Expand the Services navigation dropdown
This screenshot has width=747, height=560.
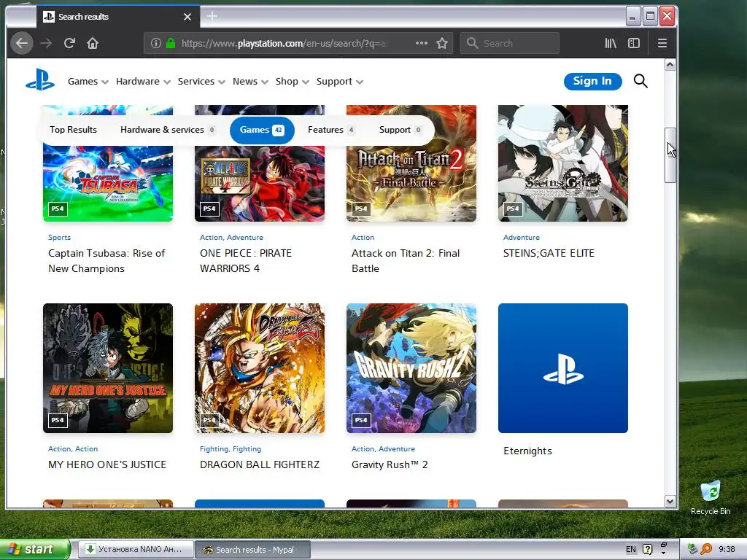click(201, 82)
